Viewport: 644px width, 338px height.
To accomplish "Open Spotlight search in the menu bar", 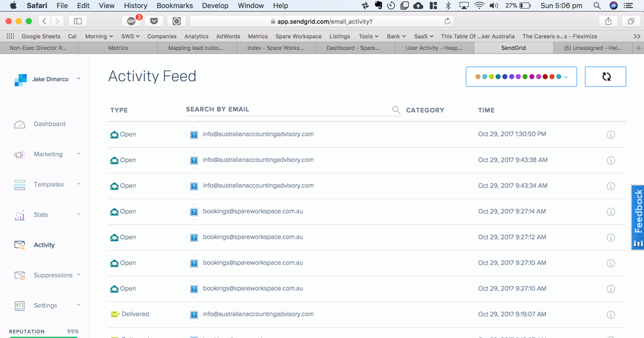I will (597, 6).
